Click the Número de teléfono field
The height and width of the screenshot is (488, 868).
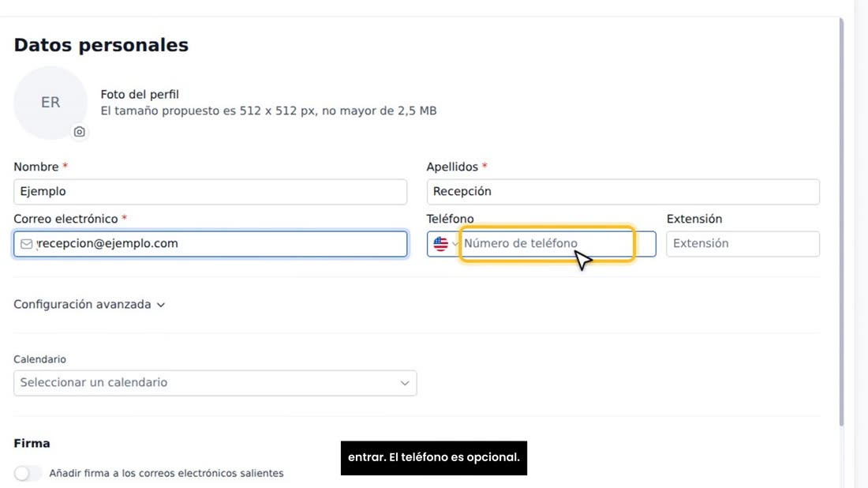(x=558, y=244)
